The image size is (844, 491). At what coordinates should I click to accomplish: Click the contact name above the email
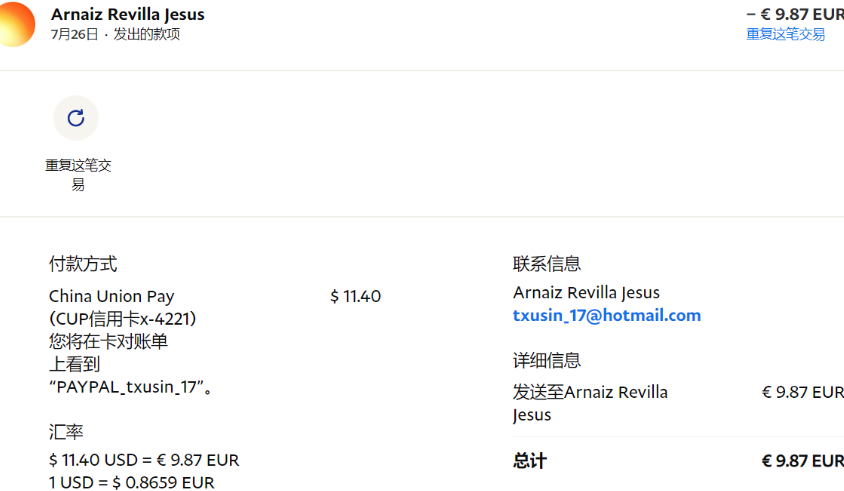(586, 292)
